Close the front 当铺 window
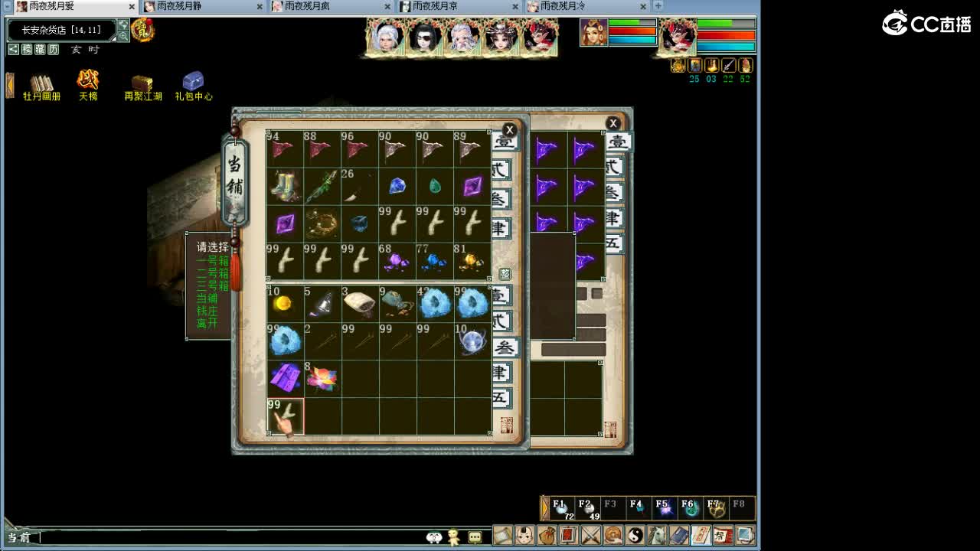This screenshot has width=980, height=551. point(509,130)
